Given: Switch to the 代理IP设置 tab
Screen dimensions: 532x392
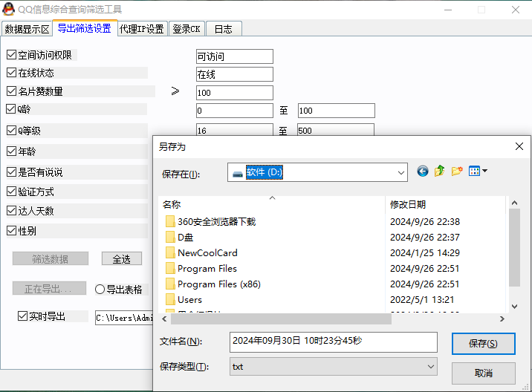Looking at the screenshot, I should click(141, 29).
